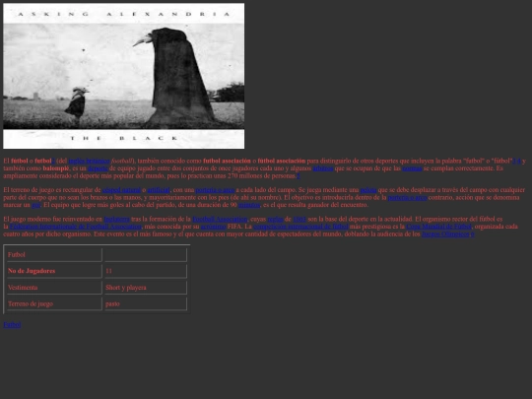Click the Asking Alexandria album cover image
This screenshot has height=399, width=532.
pyautogui.click(x=124, y=76)
